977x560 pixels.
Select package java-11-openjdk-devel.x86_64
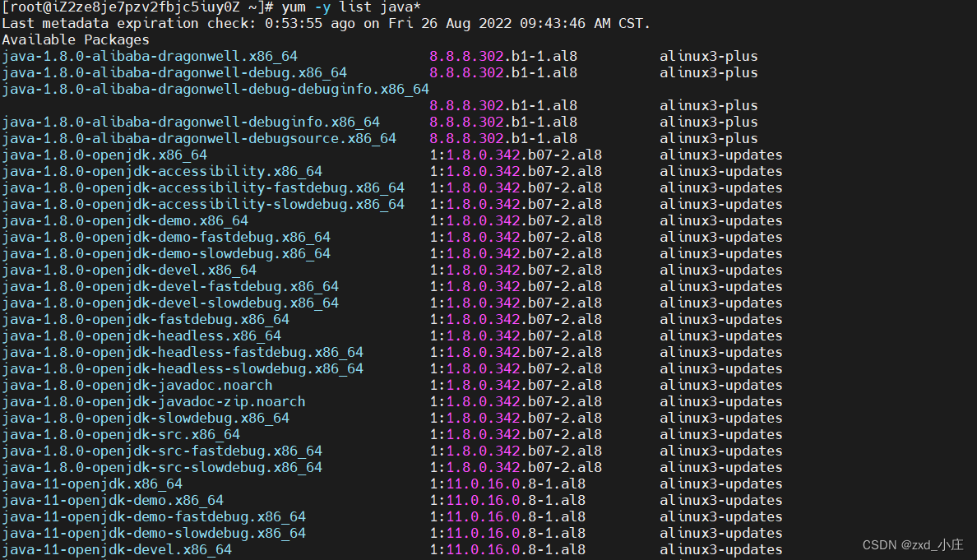click(x=117, y=550)
